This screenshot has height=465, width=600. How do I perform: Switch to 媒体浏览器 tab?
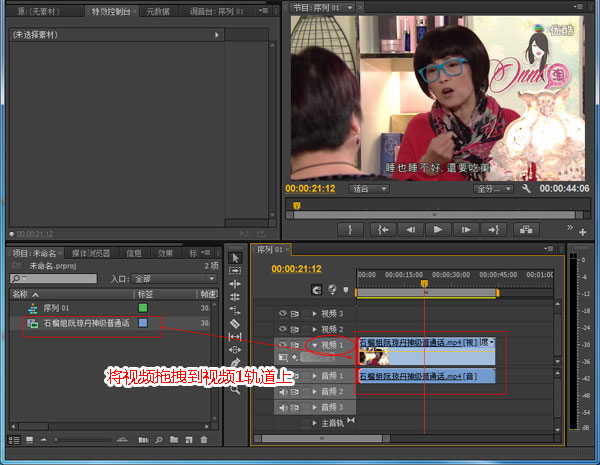[x=91, y=253]
